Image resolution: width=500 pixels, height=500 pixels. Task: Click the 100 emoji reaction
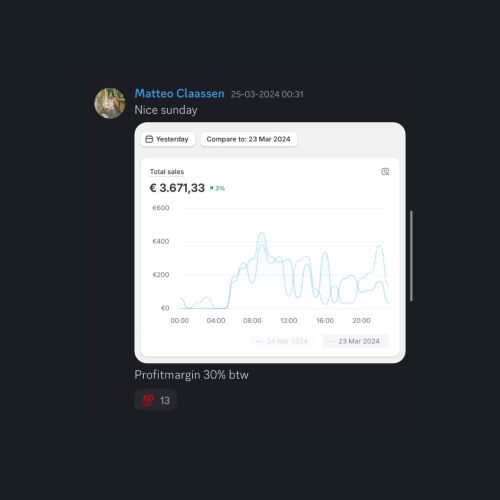click(x=148, y=400)
